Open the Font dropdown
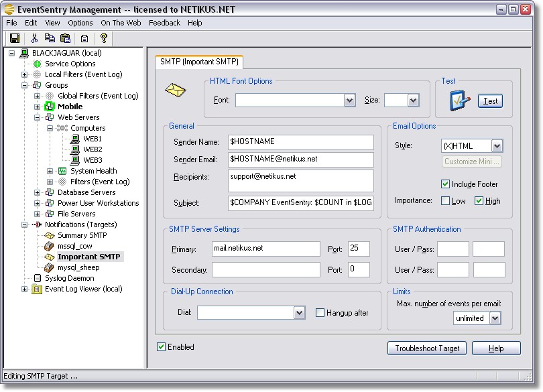543x392 pixels. click(x=350, y=101)
